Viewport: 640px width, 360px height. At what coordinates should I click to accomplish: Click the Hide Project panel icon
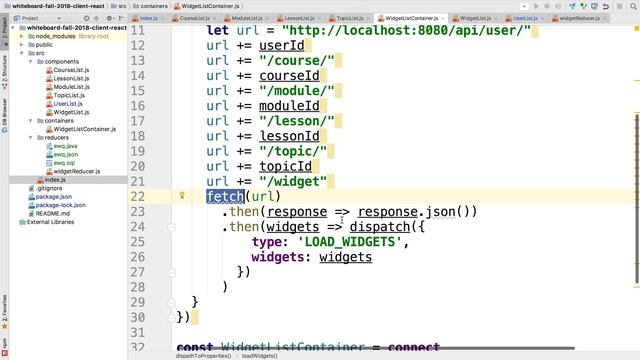pos(121,18)
